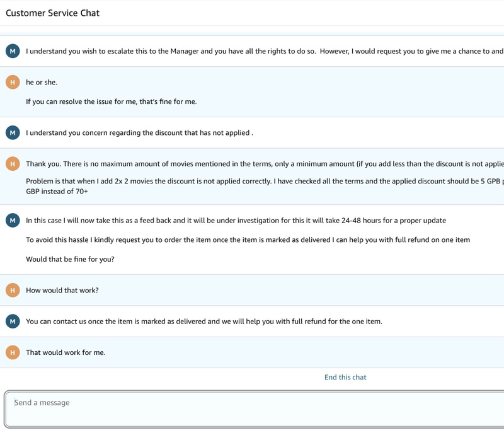The image size is (504, 435).
Task: Click the H avatar beside "How would that work?"
Action: click(x=13, y=290)
